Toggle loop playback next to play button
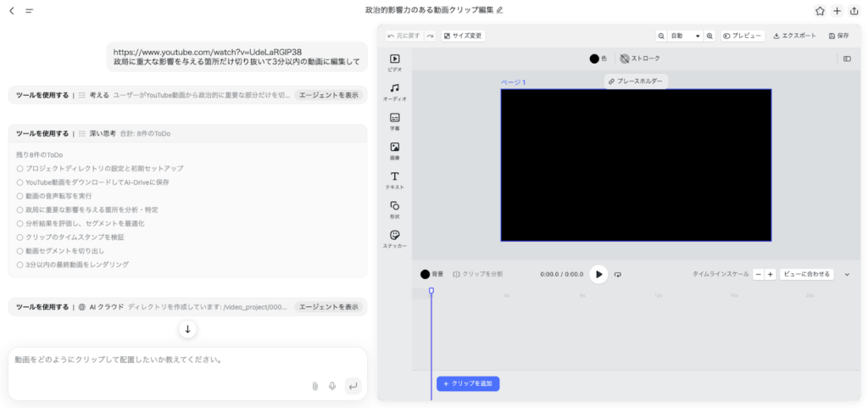The width and height of the screenshot is (868, 408). click(x=618, y=274)
